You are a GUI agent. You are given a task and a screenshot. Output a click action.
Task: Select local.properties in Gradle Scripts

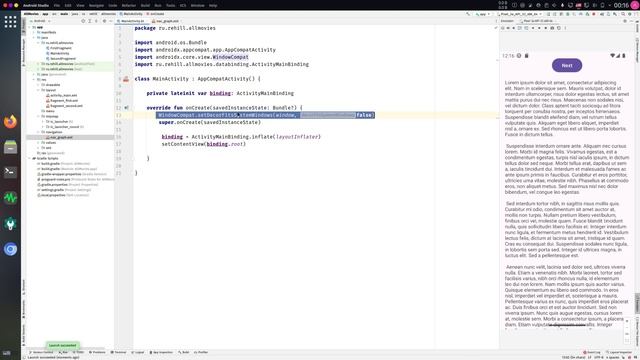pos(51,195)
